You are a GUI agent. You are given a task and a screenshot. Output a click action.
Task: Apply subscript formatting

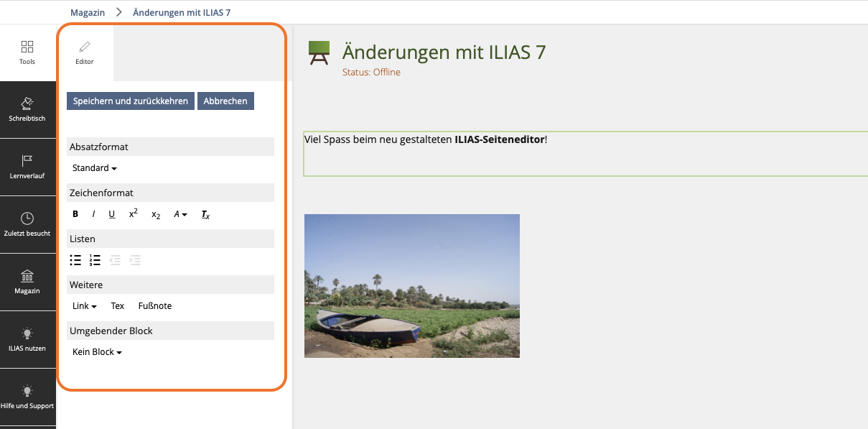156,215
